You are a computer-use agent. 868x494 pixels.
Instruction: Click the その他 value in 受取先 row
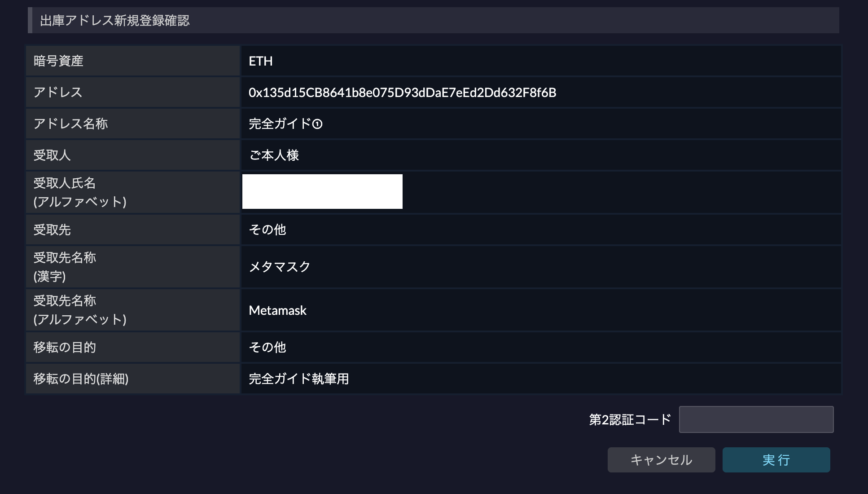pos(267,230)
